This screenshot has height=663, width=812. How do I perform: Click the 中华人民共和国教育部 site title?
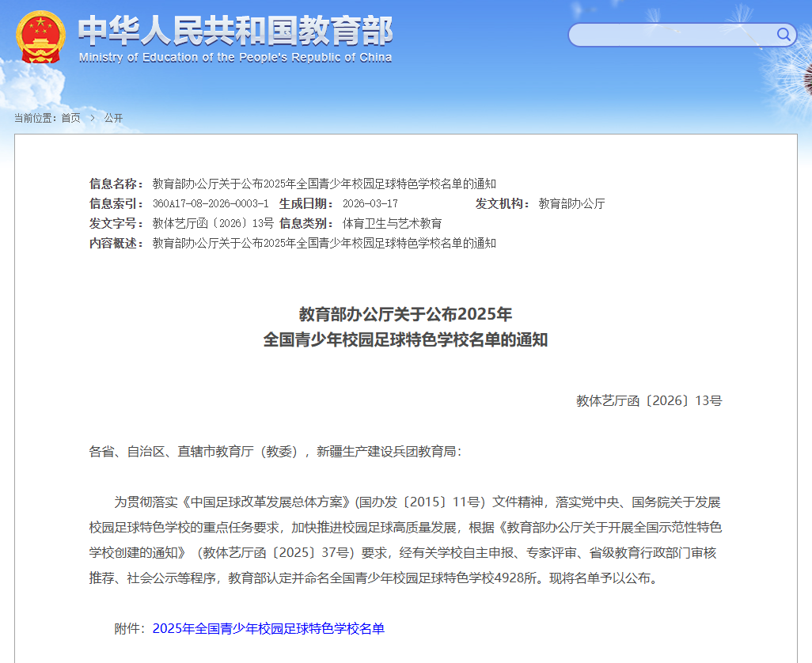pyautogui.click(x=235, y=30)
